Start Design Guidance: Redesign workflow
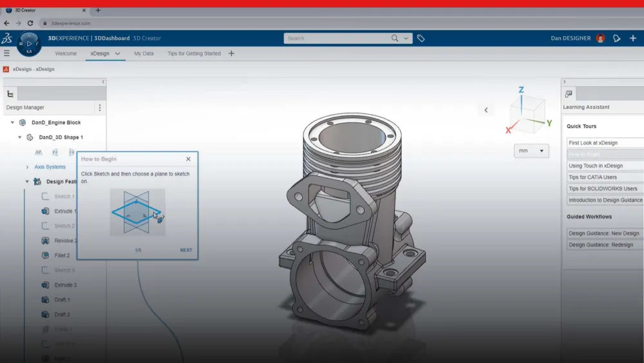 [x=605, y=244]
